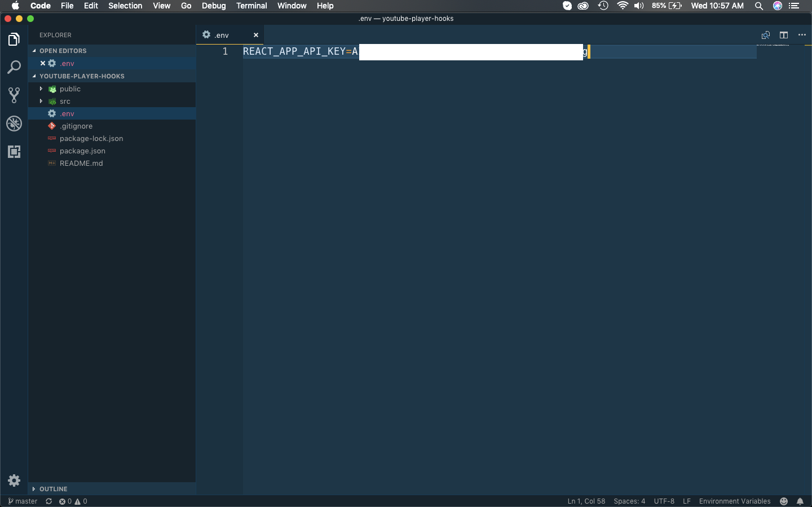Open the Debug menu
The width and height of the screenshot is (812, 507).
[214, 6]
